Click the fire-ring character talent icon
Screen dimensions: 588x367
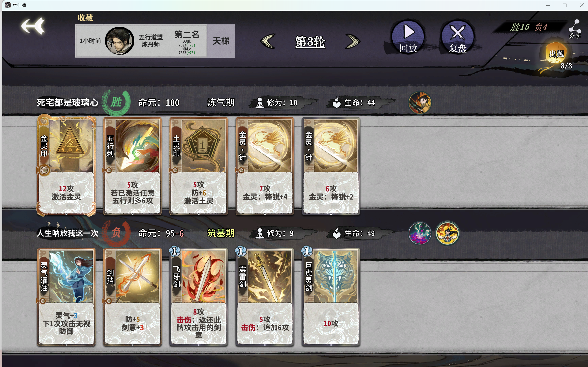447,233
